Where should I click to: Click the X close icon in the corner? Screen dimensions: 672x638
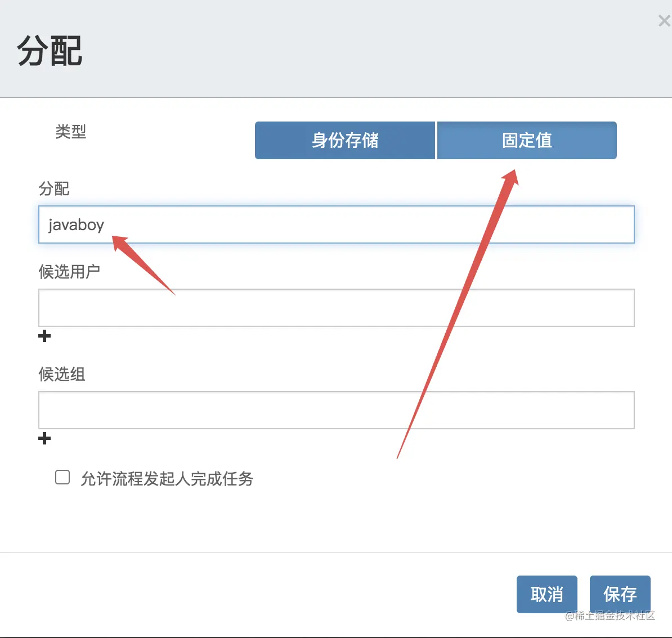point(663,21)
